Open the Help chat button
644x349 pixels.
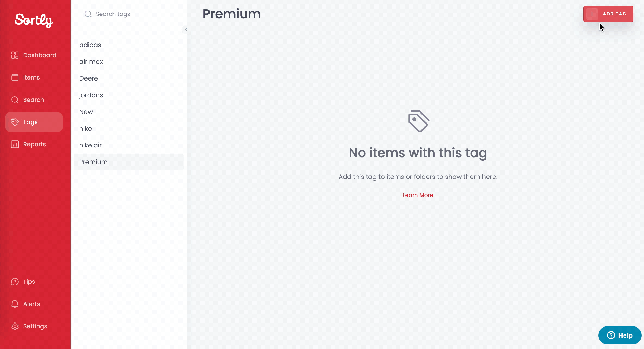620,335
